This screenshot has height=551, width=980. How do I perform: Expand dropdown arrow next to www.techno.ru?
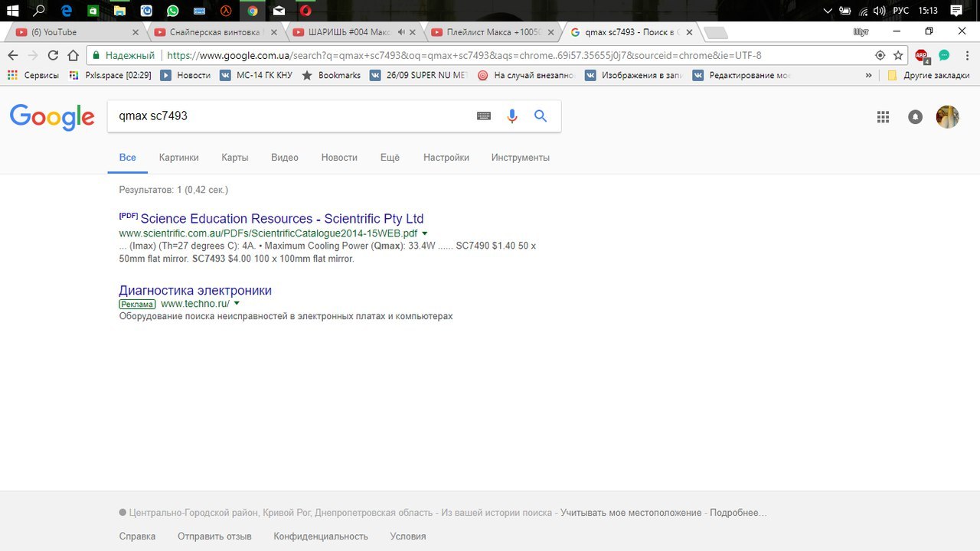coord(237,304)
